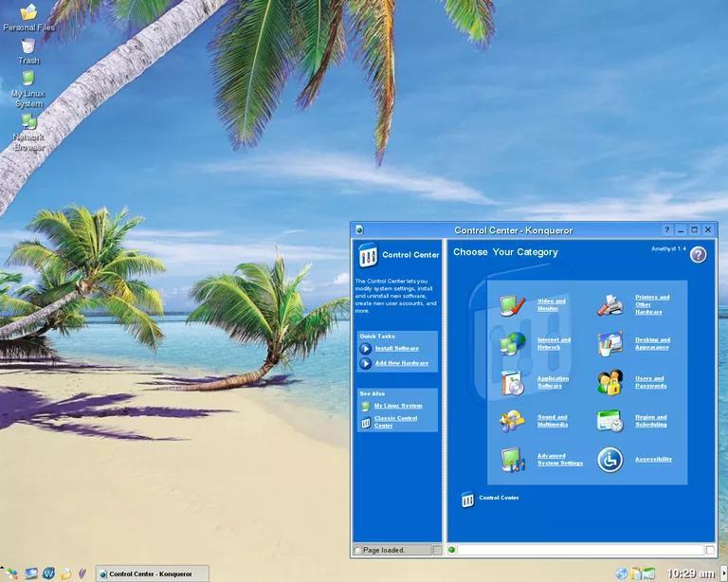Open Sound and Multimedia link

point(553,421)
